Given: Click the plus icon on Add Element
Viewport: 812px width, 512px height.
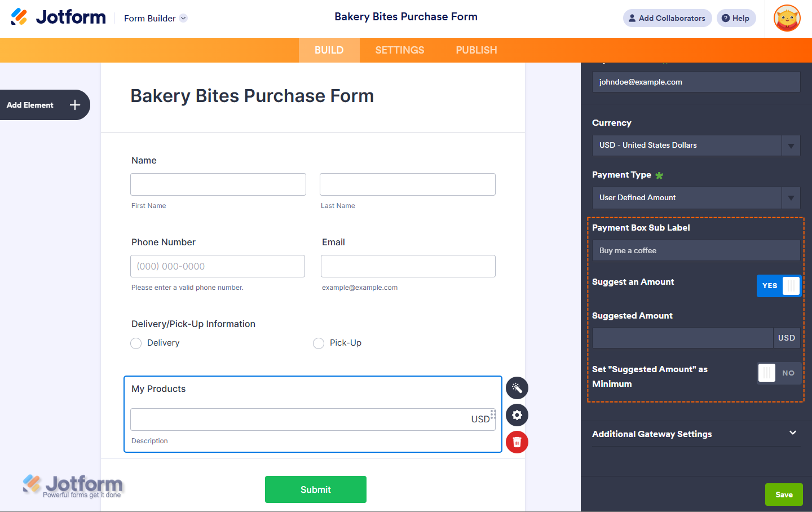Looking at the screenshot, I should [75, 105].
